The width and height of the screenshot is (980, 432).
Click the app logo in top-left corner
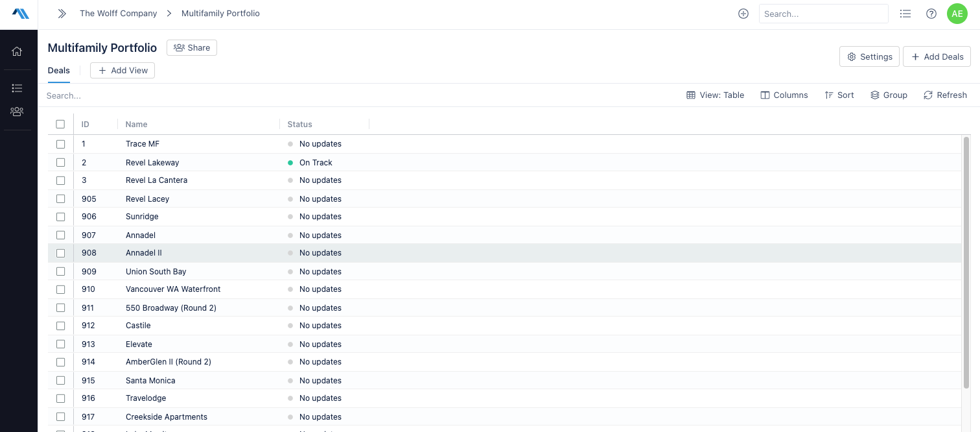click(20, 14)
